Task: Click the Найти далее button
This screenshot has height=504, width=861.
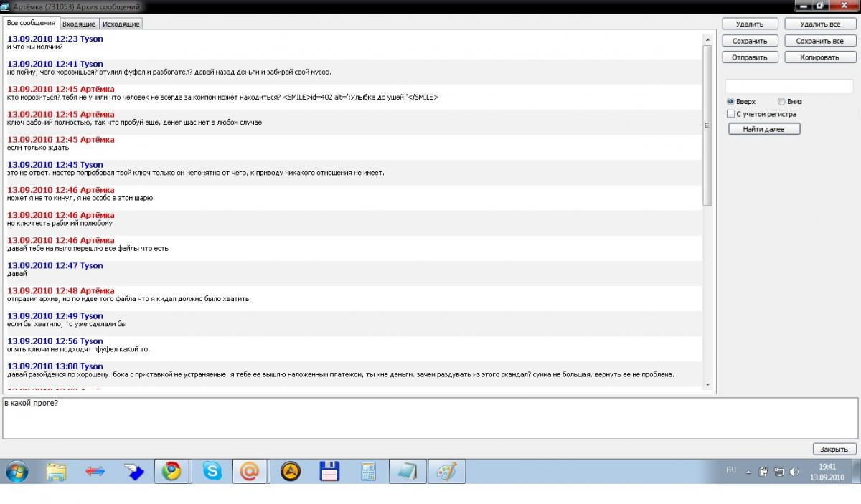Action: 764,129
